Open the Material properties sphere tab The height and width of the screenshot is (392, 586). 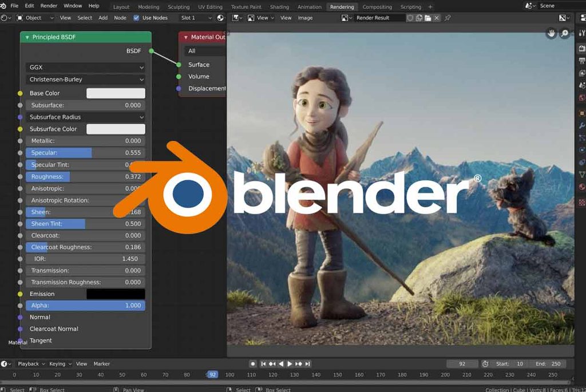(582, 187)
